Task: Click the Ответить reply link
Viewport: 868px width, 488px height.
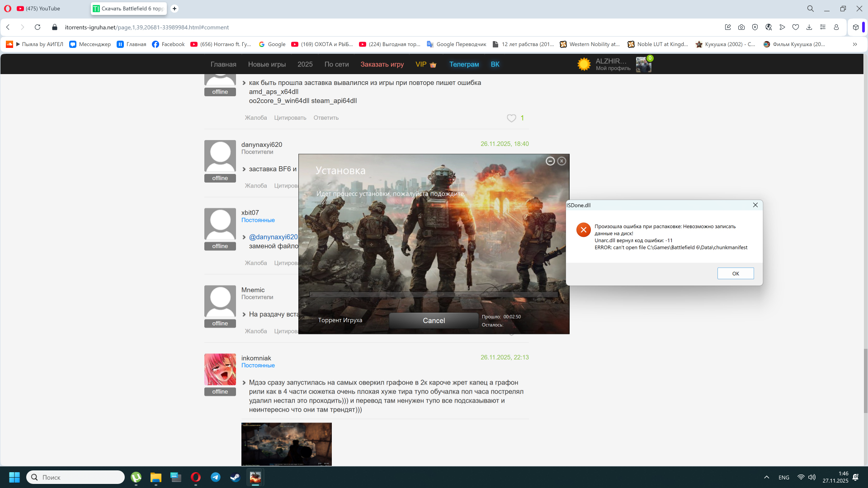Action: click(x=326, y=118)
